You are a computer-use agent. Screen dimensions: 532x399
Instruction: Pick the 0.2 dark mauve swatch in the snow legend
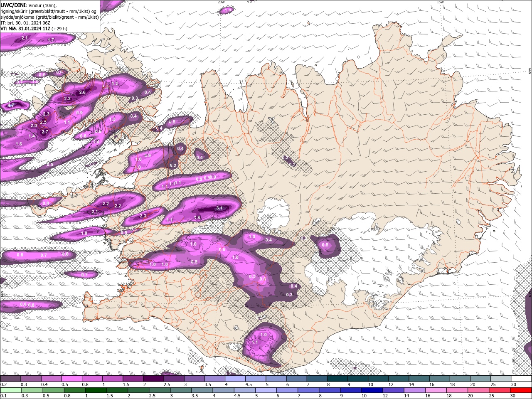10,379
